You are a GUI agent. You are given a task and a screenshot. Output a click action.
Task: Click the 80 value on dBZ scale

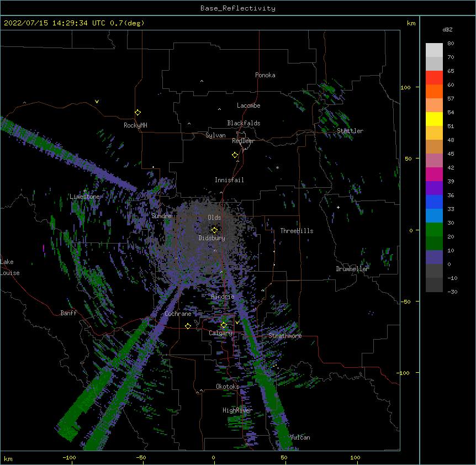(451, 44)
